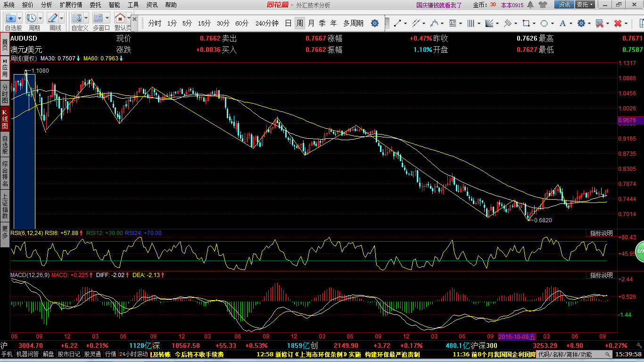Switch chart to 60分 period
The height and width of the screenshot is (362, 644).
(x=241, y=23)
